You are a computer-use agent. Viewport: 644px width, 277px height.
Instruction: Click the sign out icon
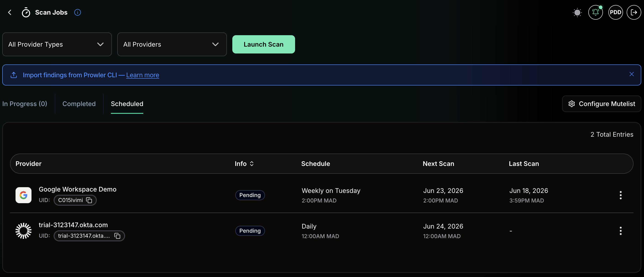point(634,12)
